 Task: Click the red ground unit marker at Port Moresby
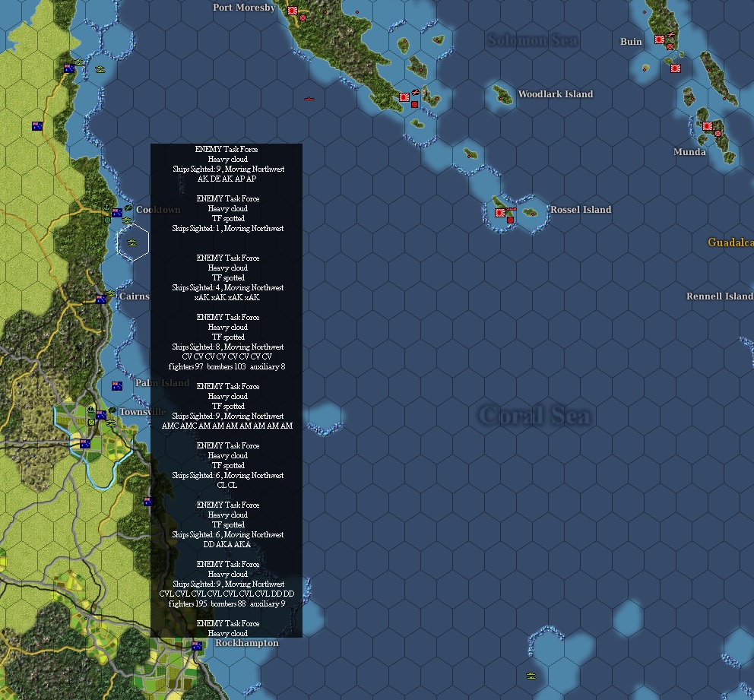(x=303, y=17)
